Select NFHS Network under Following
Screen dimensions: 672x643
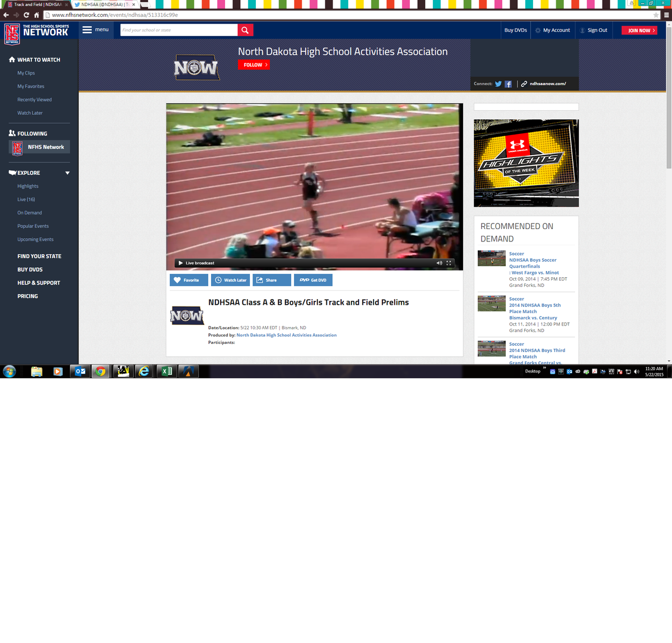pyautogui.click(x=39, y=147)
